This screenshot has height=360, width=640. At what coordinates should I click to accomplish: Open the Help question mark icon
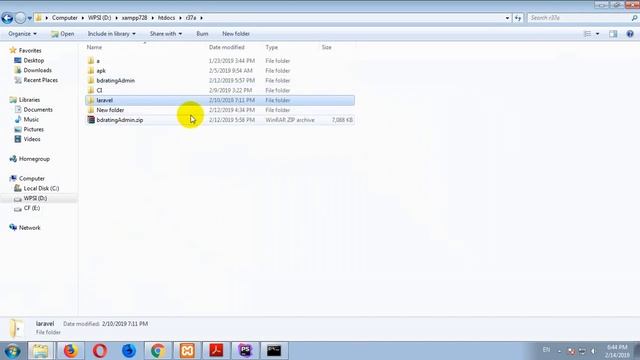[x=630, y=34]
